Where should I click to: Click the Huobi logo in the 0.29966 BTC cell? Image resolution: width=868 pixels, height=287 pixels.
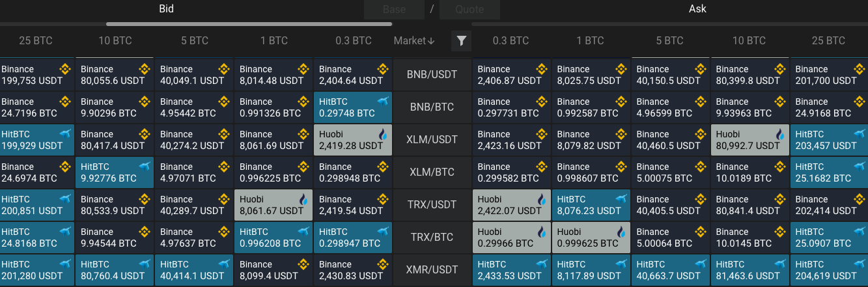click(x=542, y=232)
